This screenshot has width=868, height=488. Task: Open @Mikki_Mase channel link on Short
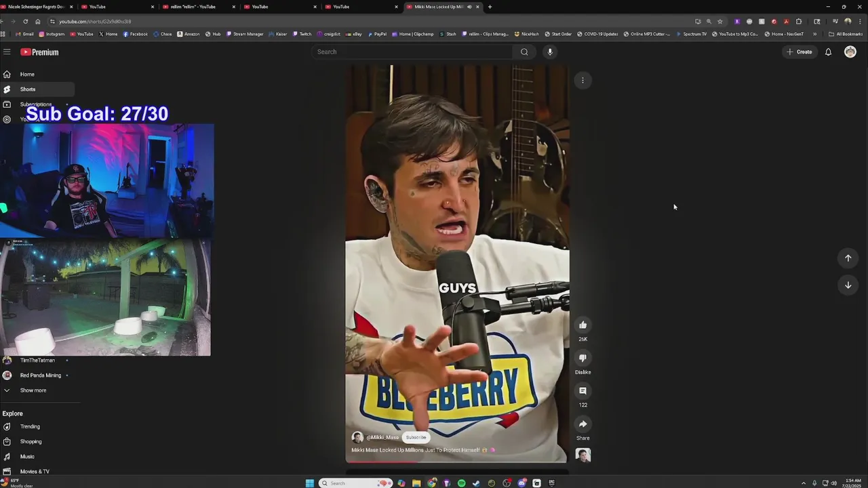[382, 437]
